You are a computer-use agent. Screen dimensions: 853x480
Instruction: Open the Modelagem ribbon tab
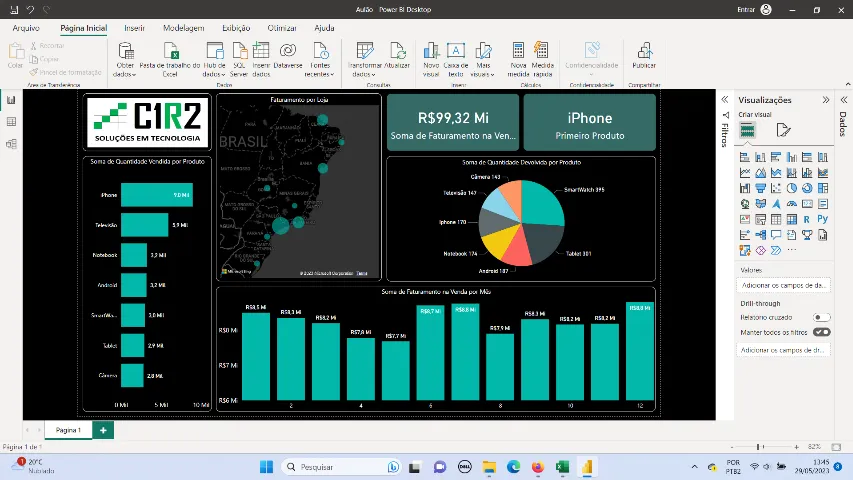(183, 29)
